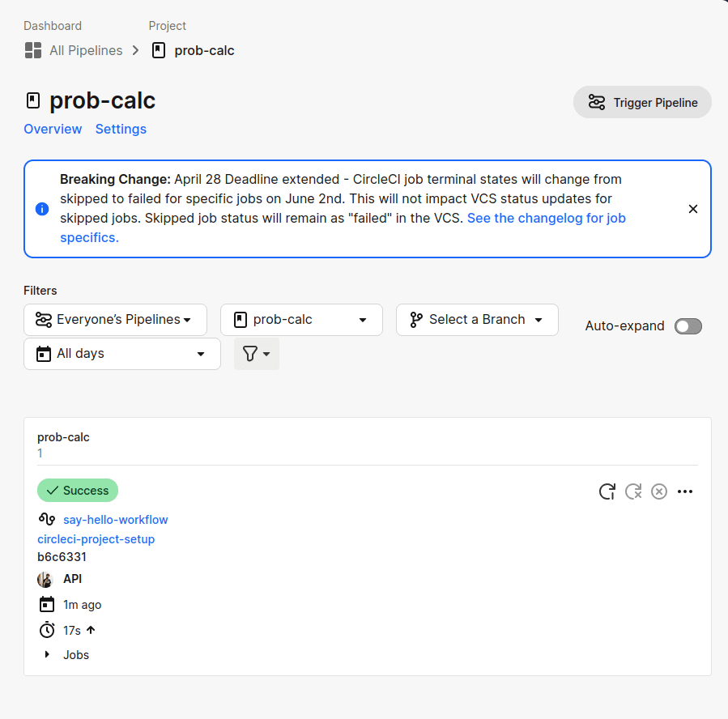Click the Trigger Pipeline button
Image resolution: width=728 pixels, height=719 pixels.
pyautogui.click(x=642, y=102)
